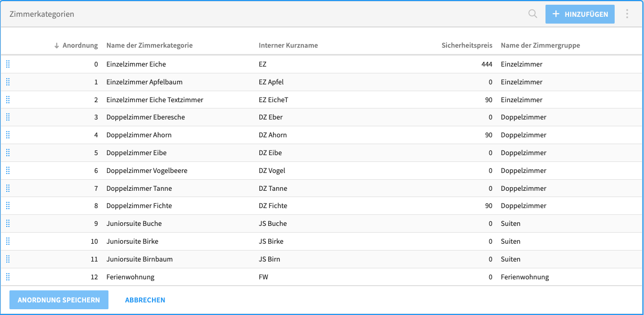This screenshot has height=315, width=644.
Task: Click Ferienwohnung in the Zimmergruppe column
Action: click(525, 277)
